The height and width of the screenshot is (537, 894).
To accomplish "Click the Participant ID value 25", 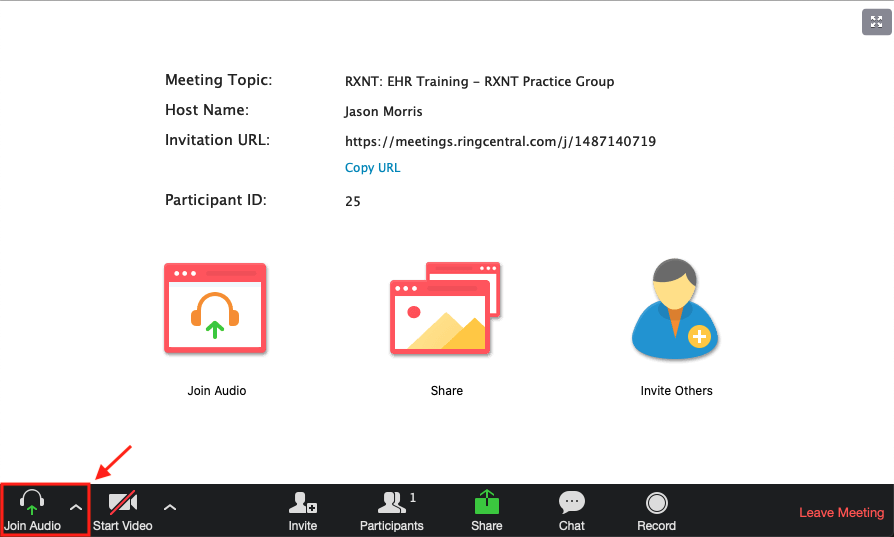I will pyautogui.click(x=353, y=201).
